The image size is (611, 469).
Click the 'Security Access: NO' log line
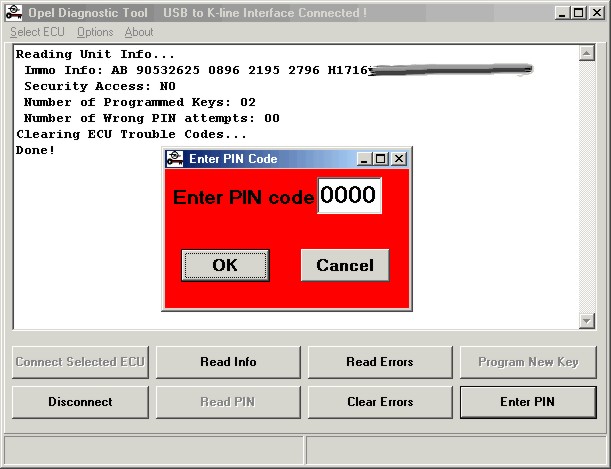coord(100,86)
